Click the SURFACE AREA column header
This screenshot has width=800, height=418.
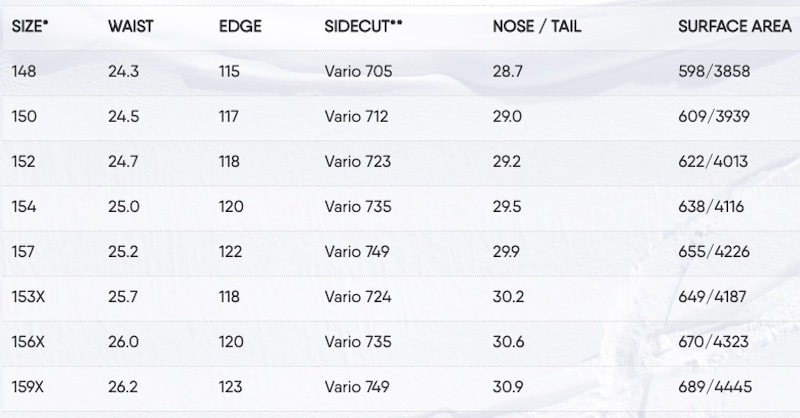click(735, 26)
